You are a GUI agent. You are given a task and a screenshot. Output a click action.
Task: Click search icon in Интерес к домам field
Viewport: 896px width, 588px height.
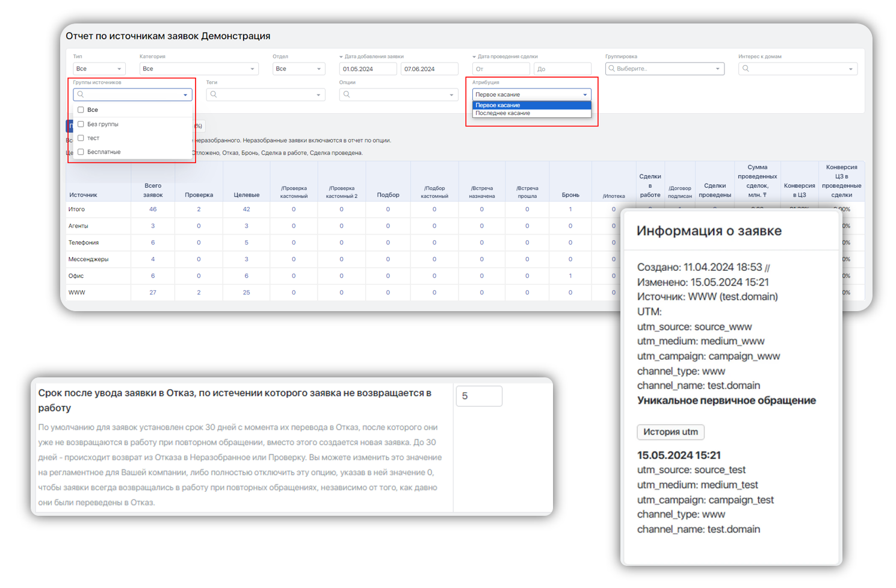[746, 69]
